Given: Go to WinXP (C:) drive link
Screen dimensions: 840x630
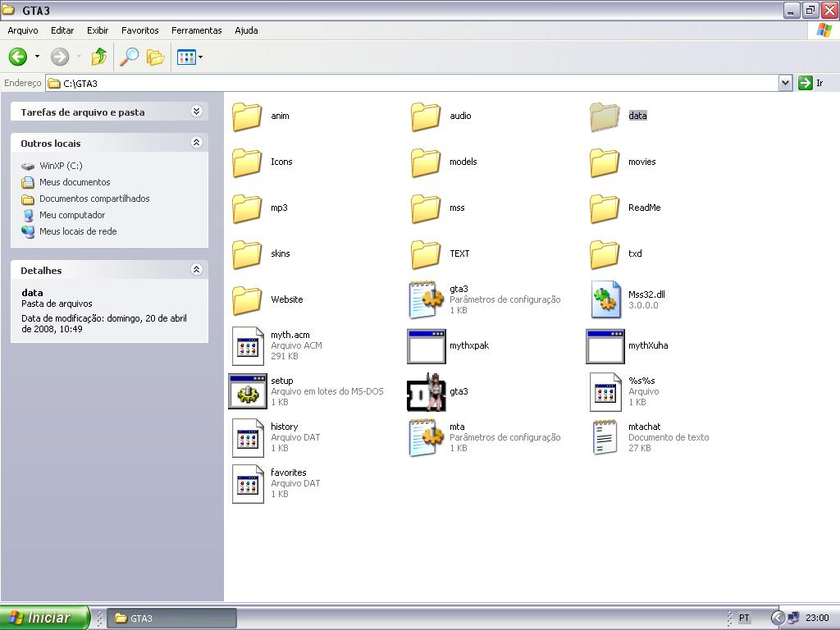Looking at the screenshot, I should (61, 166).
